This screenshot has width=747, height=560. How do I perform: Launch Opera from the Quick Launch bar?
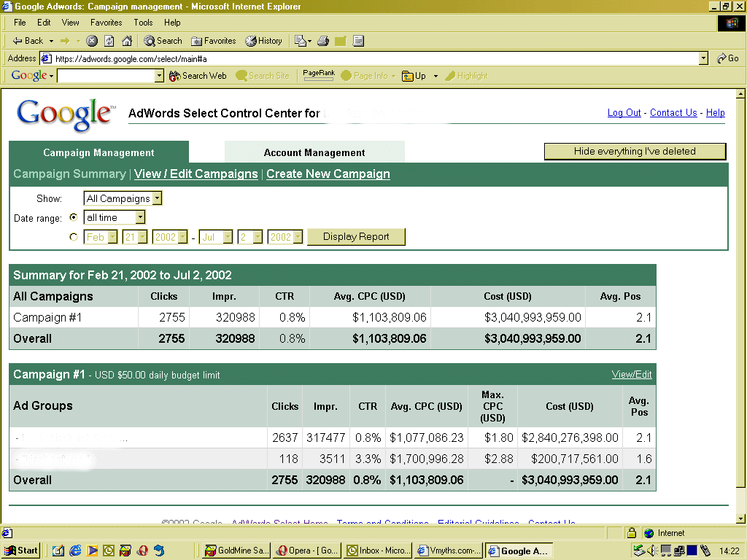point(142,551)
